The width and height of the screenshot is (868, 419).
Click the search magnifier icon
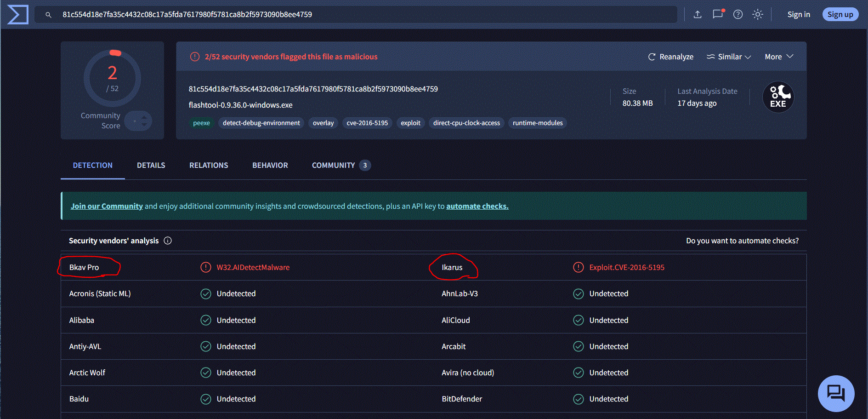click(x=48, y=14)
